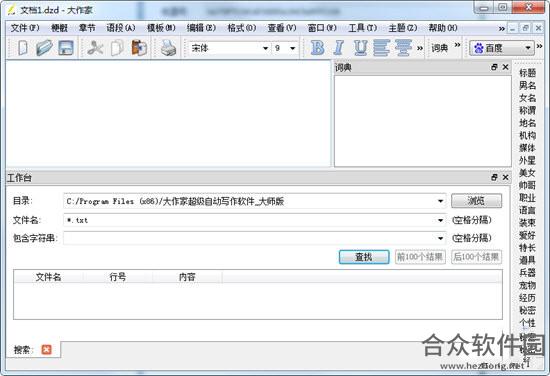Click the Open file folder icon

pos(44,48)
